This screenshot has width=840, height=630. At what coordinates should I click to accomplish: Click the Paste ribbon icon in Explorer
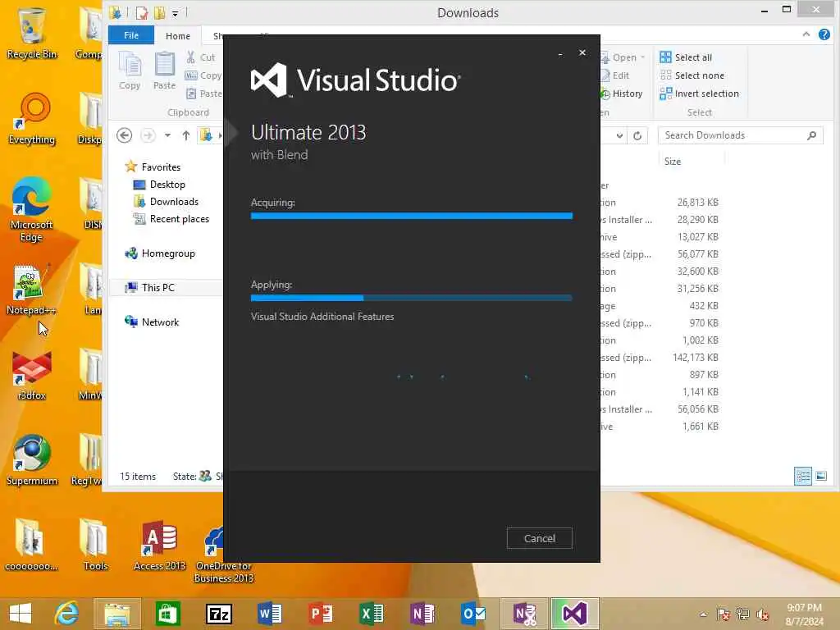164,71
